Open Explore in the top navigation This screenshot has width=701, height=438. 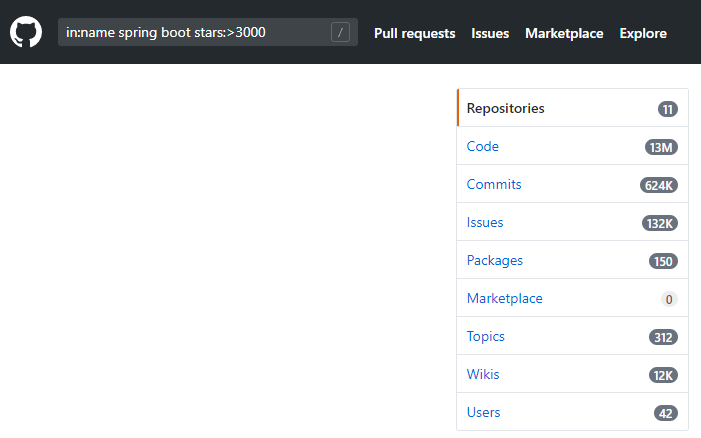tap(643, 33)
